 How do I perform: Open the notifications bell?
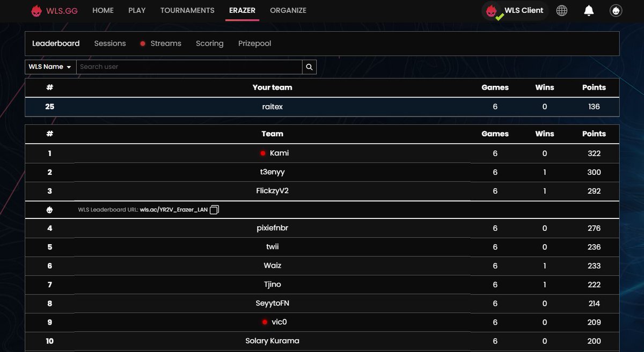click(x=589, y=10)
